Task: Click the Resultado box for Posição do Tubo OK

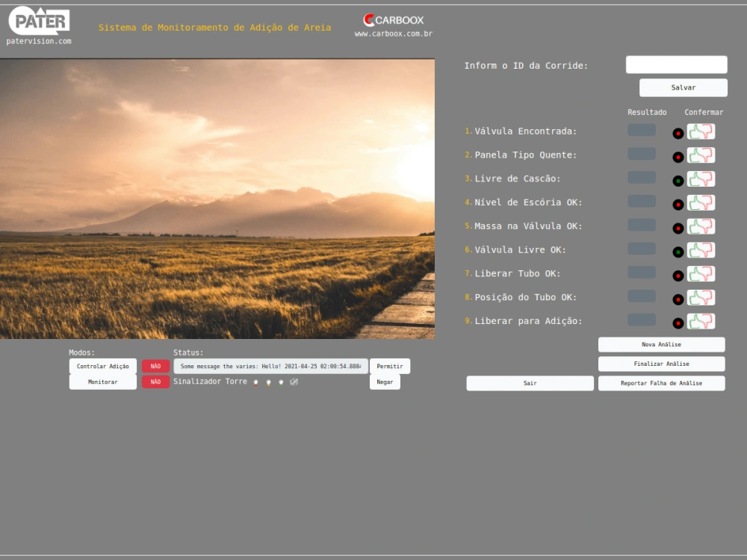Action: click(x=642, y=296)
